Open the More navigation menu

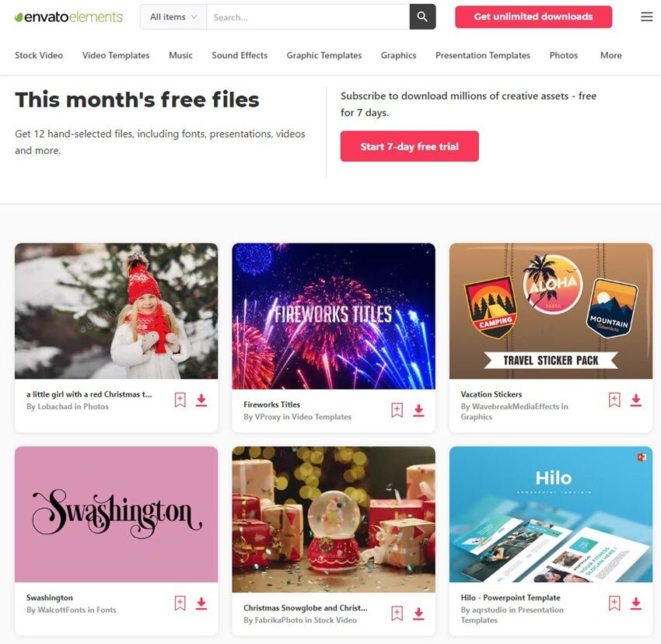(610, 55)
